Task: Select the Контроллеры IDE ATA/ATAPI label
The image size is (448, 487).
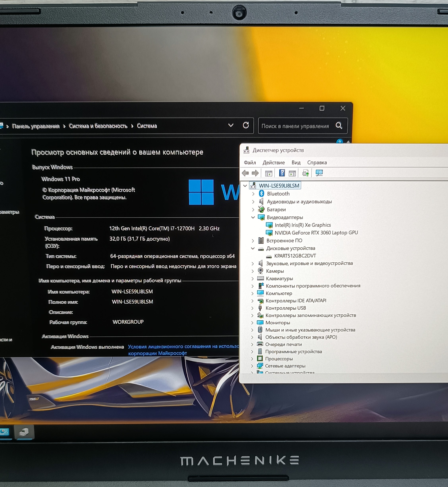Action: point(296,301)
